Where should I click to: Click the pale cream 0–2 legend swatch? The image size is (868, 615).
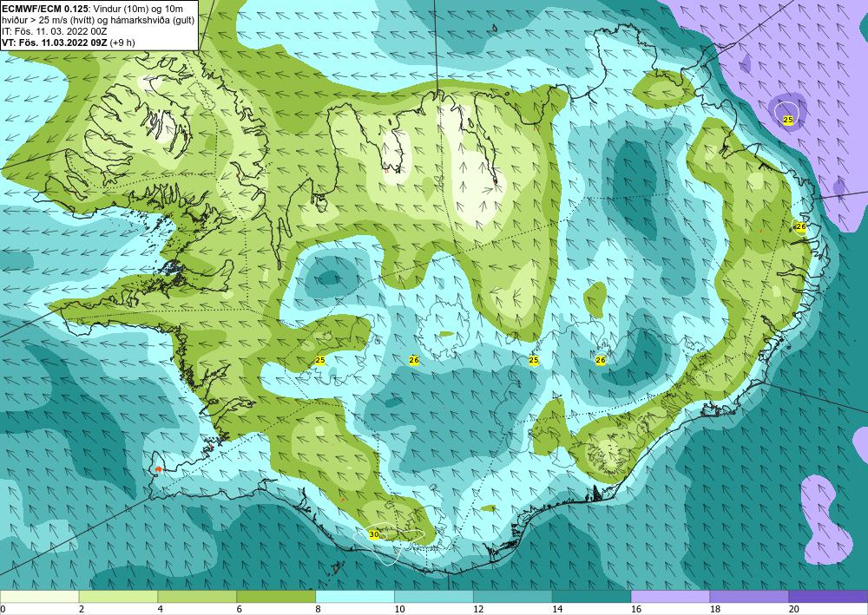[x=39, y=597]
